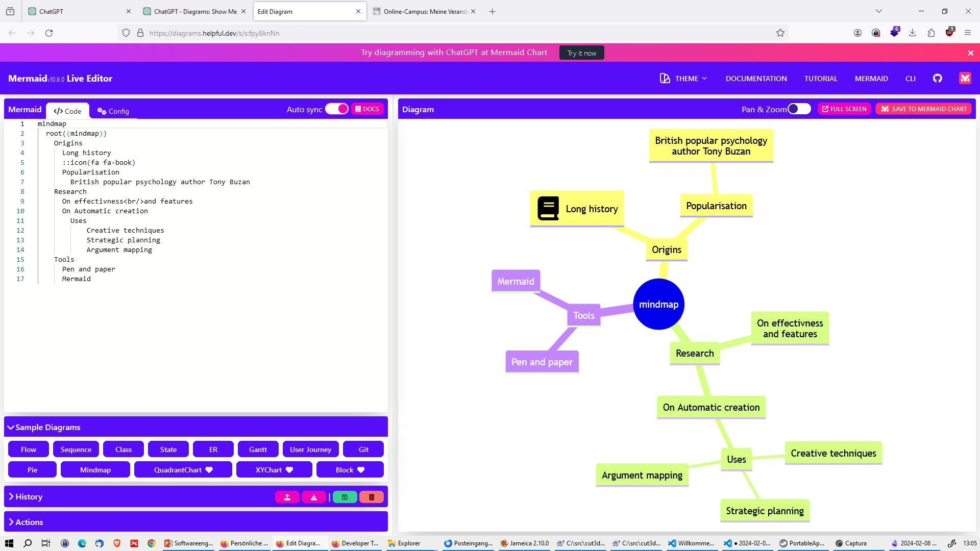This screenshot has width=980, height=551.
Task: Open the THEME dropdown
Action: click(683, 78)
